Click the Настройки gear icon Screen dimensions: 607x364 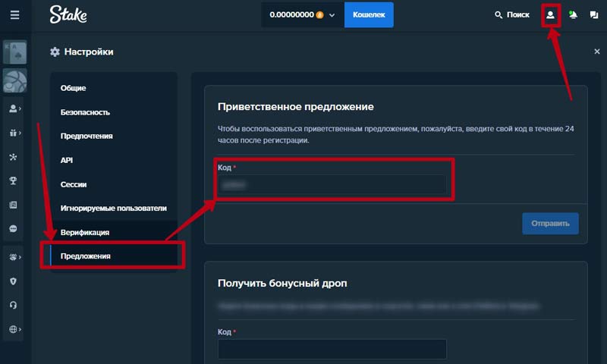tap(55, 52)
